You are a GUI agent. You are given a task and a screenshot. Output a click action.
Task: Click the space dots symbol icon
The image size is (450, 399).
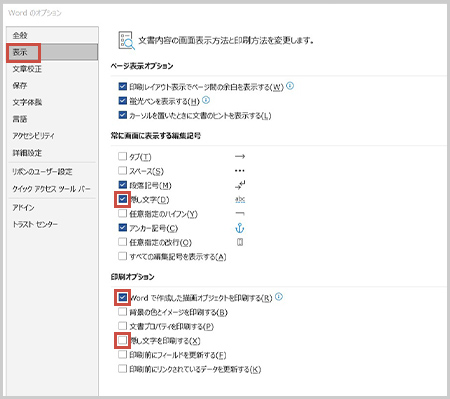[240, 171]
